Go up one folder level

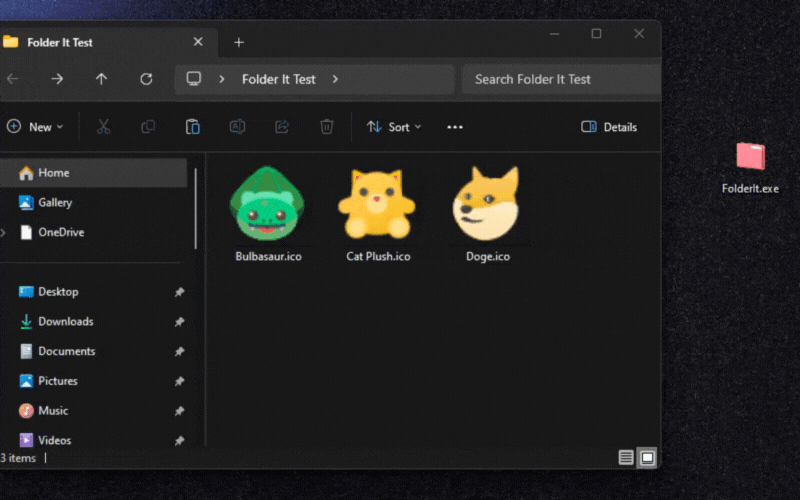(x=102, y=79)
